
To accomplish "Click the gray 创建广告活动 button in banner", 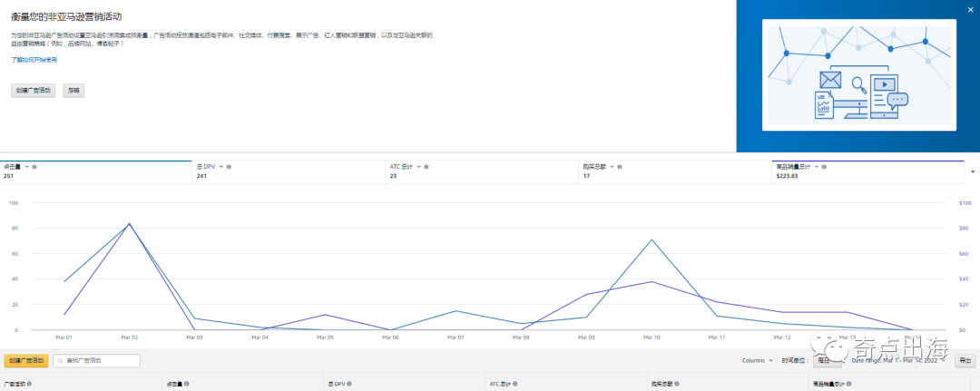I will (x=34, y=91).
